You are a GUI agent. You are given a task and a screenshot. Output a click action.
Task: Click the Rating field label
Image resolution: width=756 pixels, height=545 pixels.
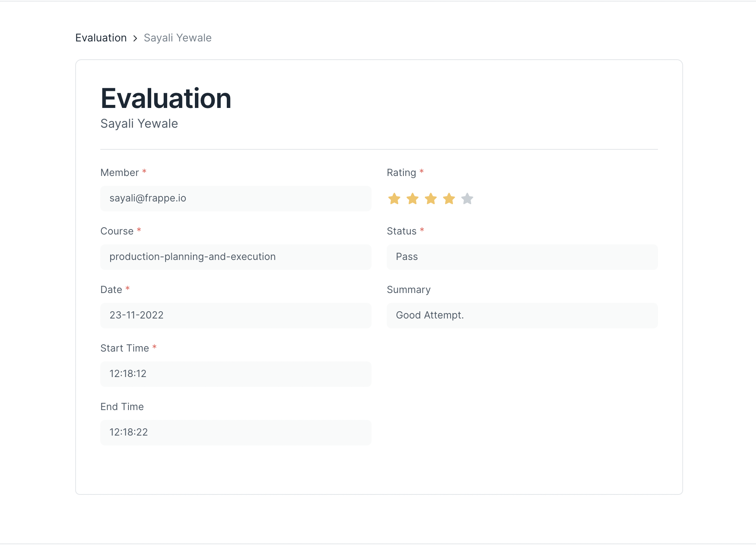tap(401, 172)
